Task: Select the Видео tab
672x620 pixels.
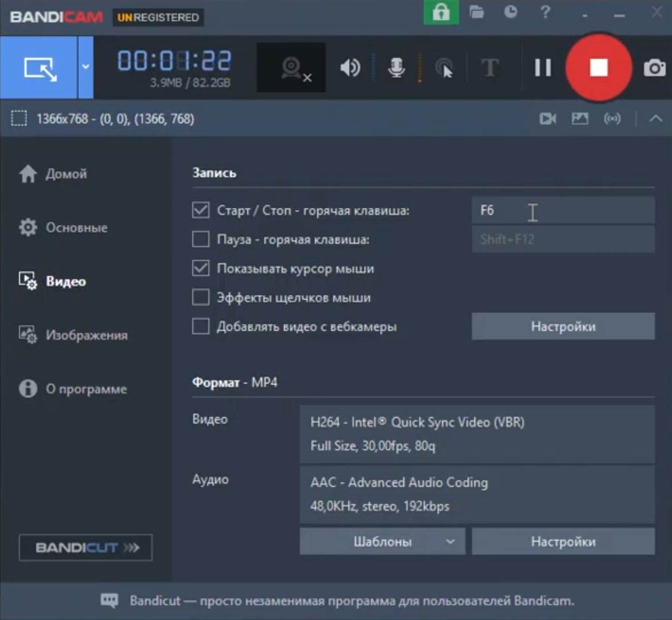Action: [x=52, y=281]
